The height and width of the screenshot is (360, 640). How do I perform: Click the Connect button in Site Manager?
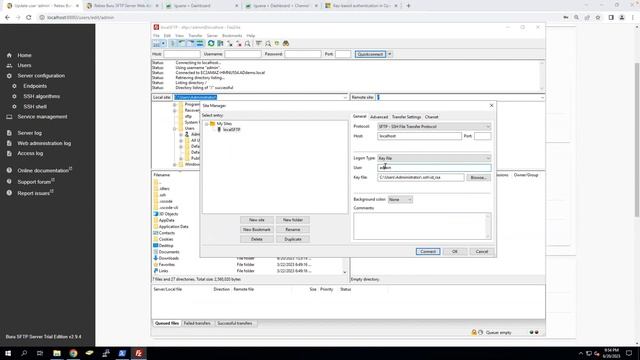(x=428, y=251)
